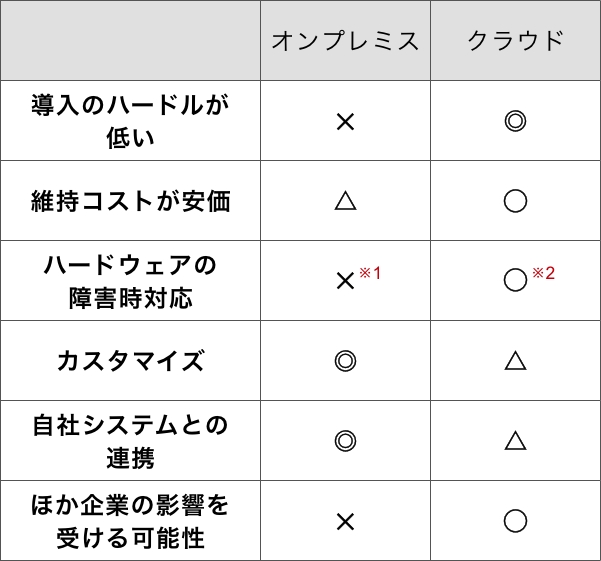Click the circle for ハードウェアの障害時対応 under クラウド
Screen dimensions: 601x561
(x=515, y=281)
